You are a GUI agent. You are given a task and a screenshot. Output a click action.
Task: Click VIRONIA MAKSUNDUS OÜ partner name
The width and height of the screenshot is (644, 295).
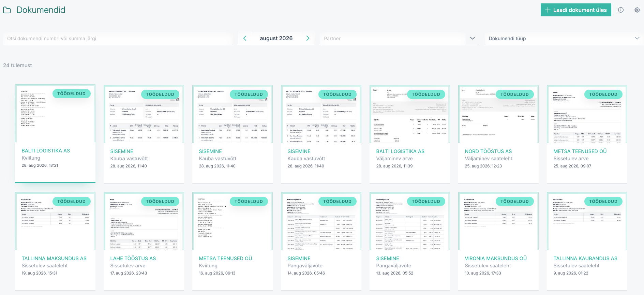click(x=496, y=259)
